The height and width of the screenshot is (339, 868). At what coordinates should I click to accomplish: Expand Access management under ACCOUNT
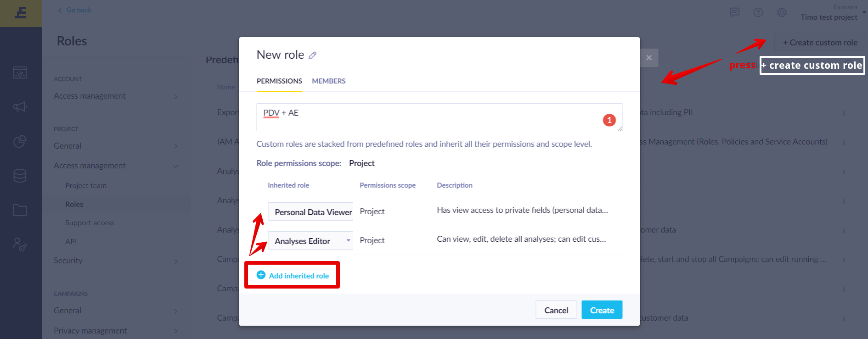click(116, 96)
